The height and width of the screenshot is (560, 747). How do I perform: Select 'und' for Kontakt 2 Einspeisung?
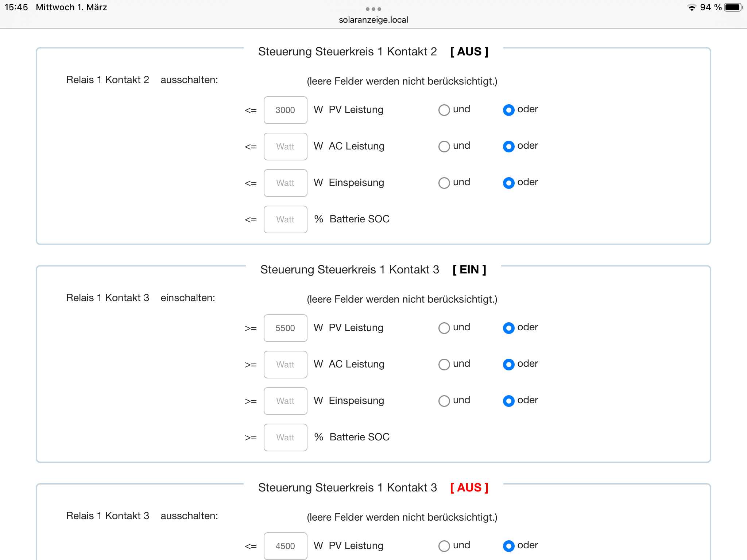coord(444,183)
